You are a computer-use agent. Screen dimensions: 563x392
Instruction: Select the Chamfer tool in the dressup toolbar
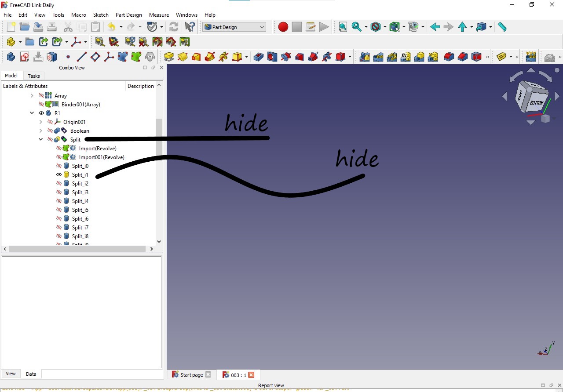pos(462,56)
